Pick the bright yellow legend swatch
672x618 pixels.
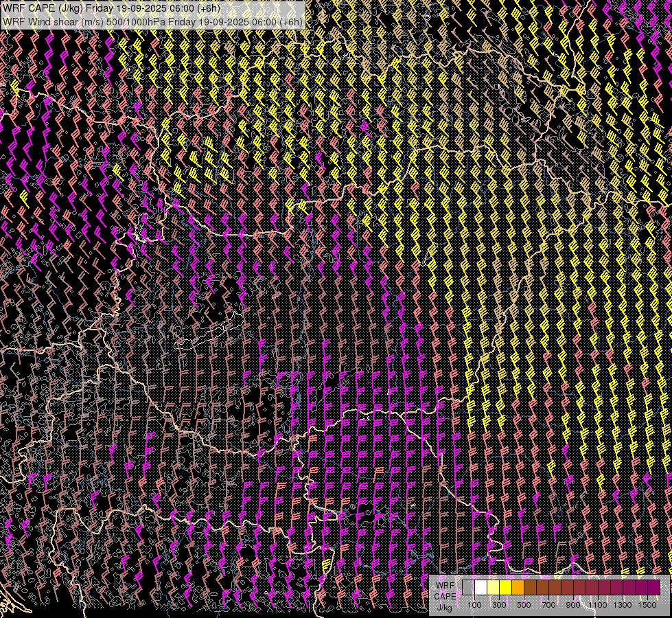click(505, 587)
